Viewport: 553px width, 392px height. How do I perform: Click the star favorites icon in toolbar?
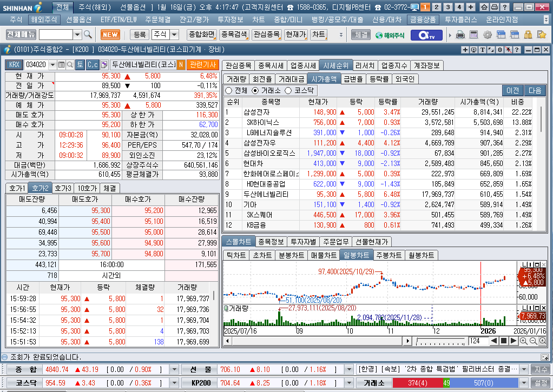point(541,35)
